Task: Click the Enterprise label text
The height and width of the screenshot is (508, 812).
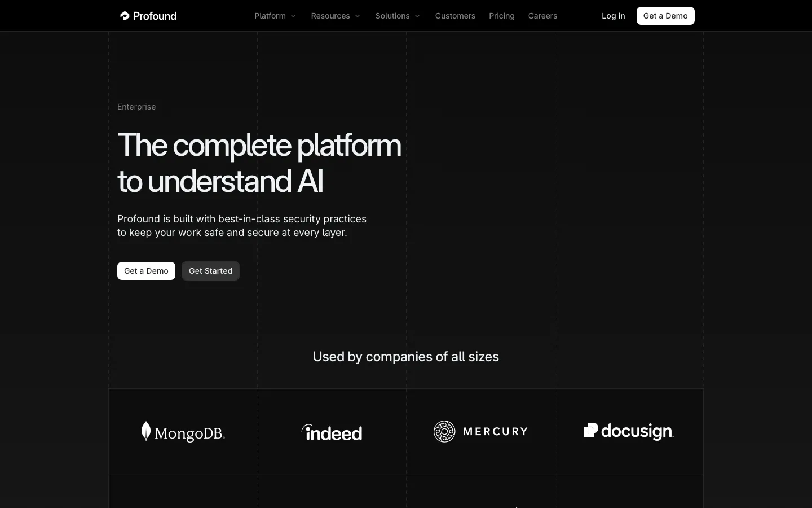Action: pyautogui.click(x=136, y=107)
